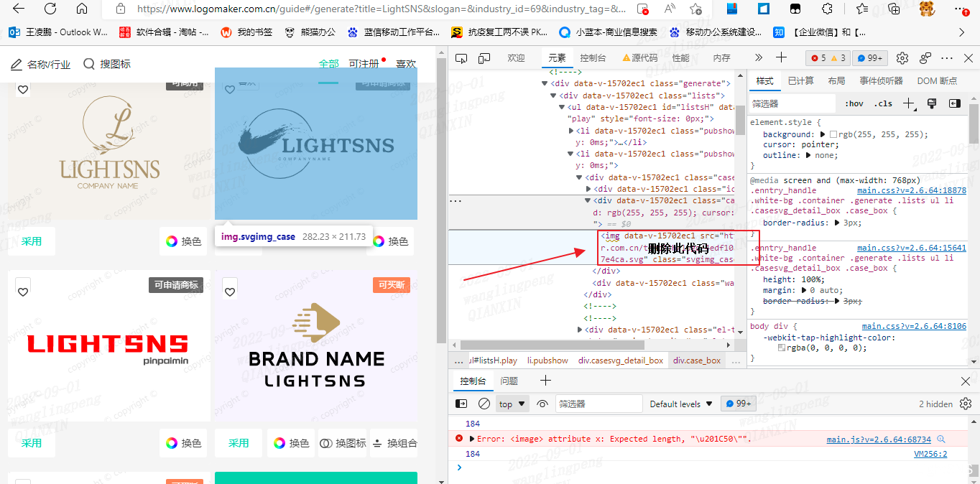Favorite the red LIGHTSNS pinpaimin logo
980x484 pixels.
tap(23, 292)
